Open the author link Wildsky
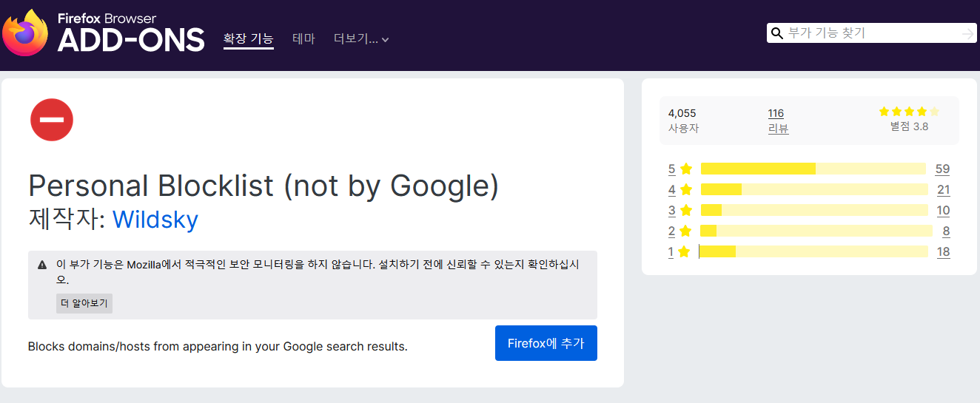The image size is (980, 403). coord(155,219)
